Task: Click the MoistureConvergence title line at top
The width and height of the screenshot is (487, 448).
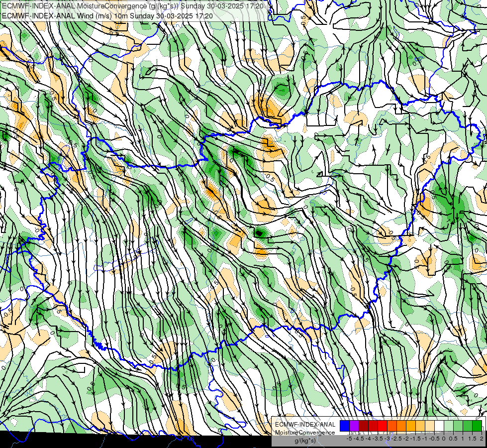Action: [x=133, y=6]
